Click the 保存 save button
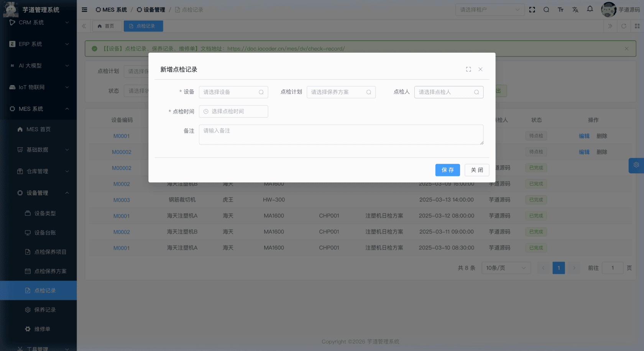The height and width of the screenshot is (351, 644). [447, 170]
